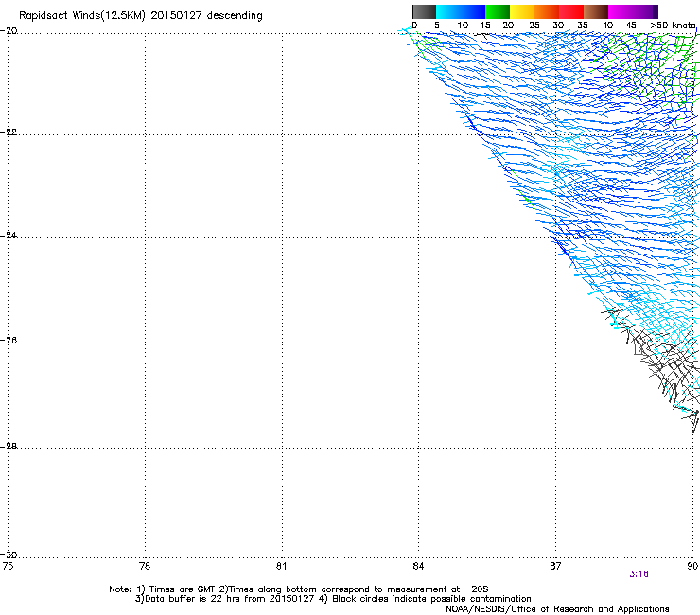Click the gray 0-5 knots legend swatch
Image resolution: width=700 pixels, height=615 pixels.
tap(424, 11)
